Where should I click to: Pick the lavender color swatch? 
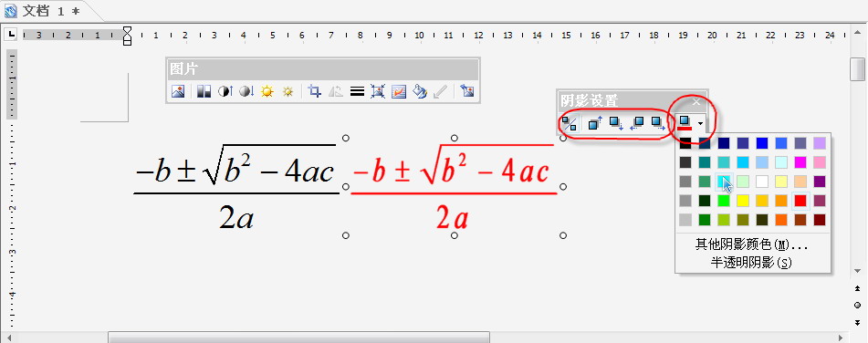tap(820, 143)
